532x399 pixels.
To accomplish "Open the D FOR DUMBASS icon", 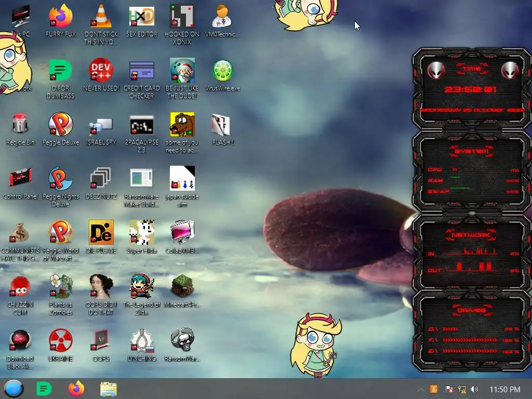I will coord(60,70).
